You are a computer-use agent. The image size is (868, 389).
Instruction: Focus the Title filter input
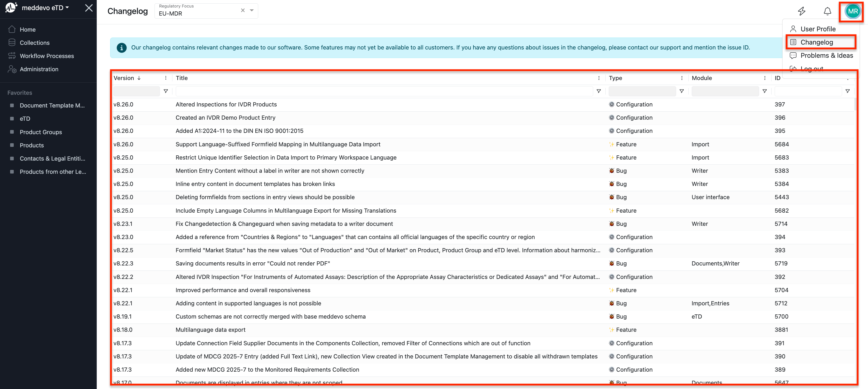[x=384, y=91]
